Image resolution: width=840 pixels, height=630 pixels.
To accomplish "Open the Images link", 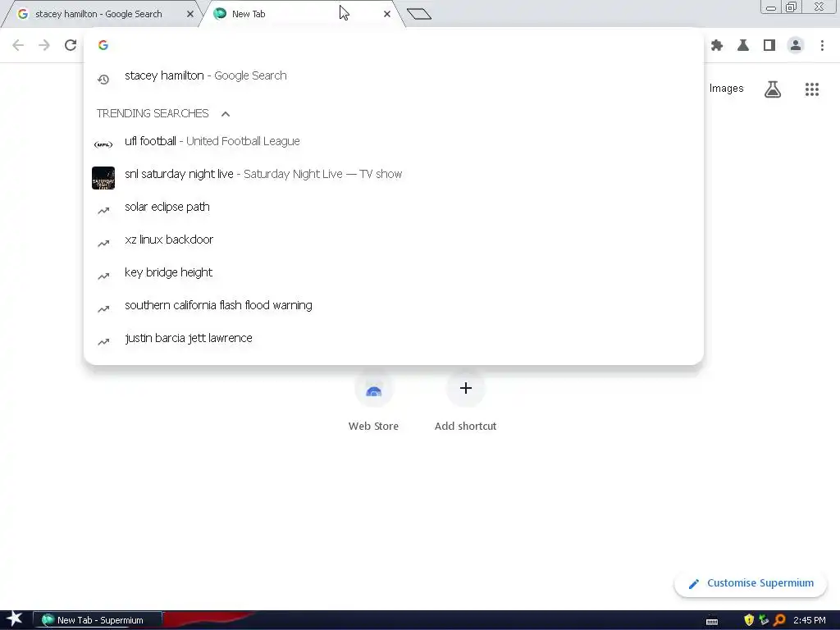I will pos(726,89).
